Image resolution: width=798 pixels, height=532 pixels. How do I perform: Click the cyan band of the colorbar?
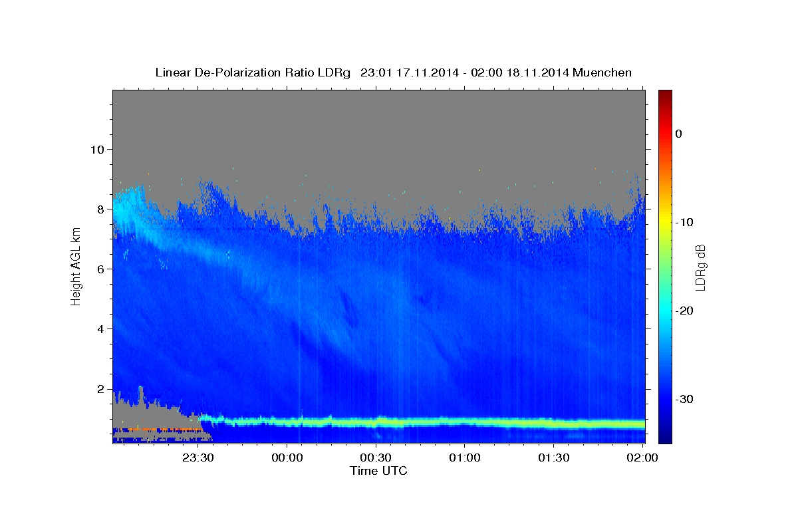tap(665, 311)
